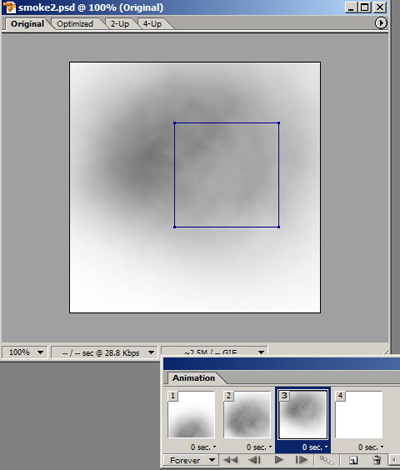Image resolution: width=400 pixels, height=470 pixels.
Task: Select animation frame 3 thumbnail
Action: tap(303, 414)
